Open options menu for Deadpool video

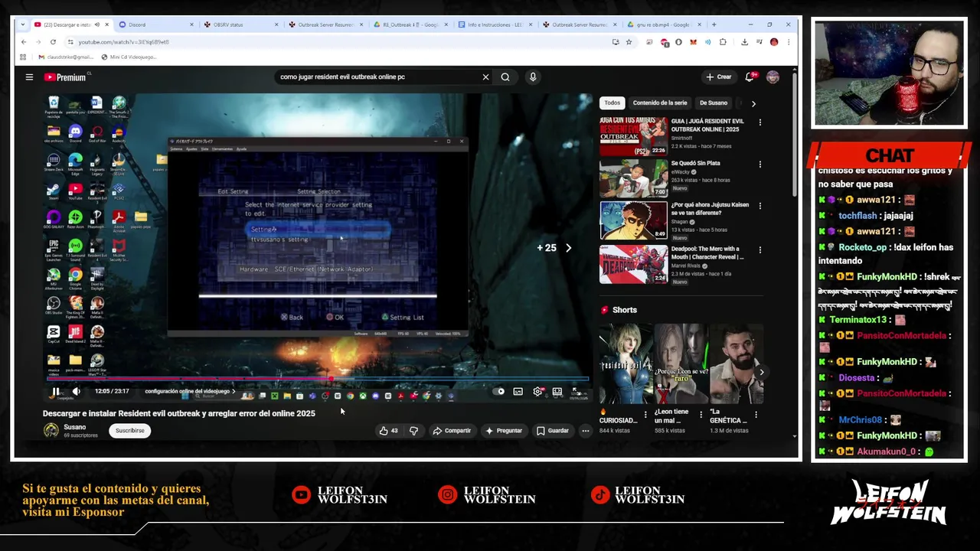pos(760,250)
